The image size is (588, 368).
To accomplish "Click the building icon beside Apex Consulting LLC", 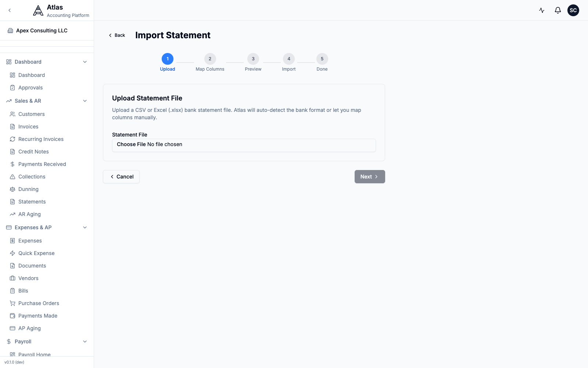I will [x=10, y=31].
